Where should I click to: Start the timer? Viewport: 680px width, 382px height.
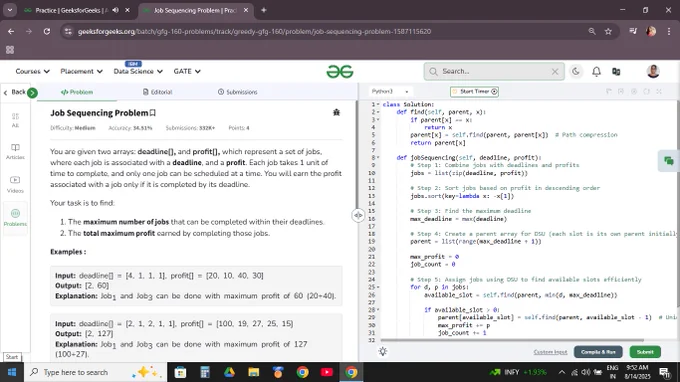point(474,91)
